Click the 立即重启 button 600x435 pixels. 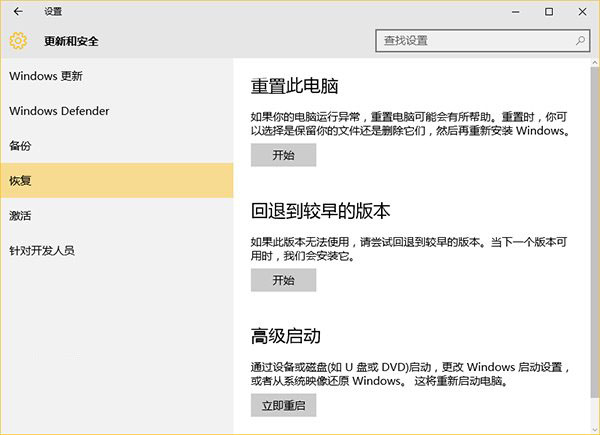[283, 405]
